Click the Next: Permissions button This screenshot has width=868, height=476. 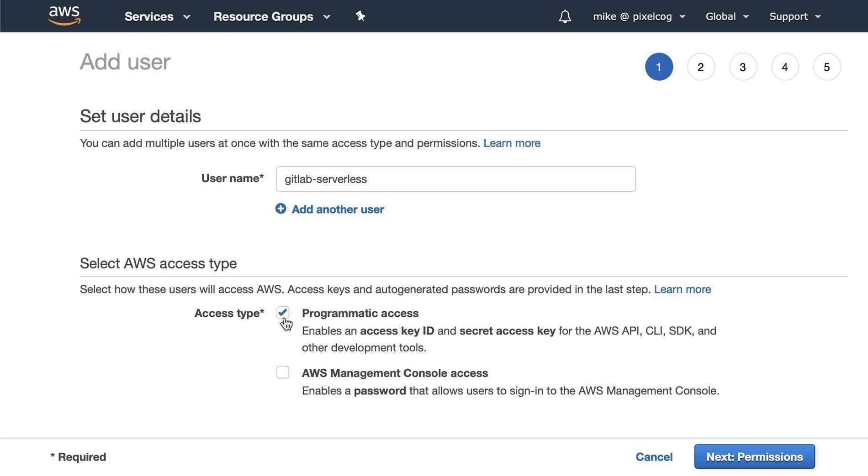[754, 456]
